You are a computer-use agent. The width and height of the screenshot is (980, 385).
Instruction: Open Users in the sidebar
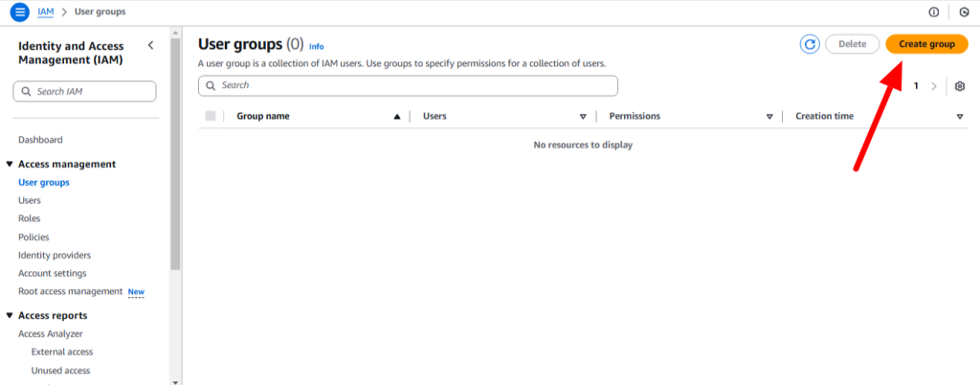30,200
